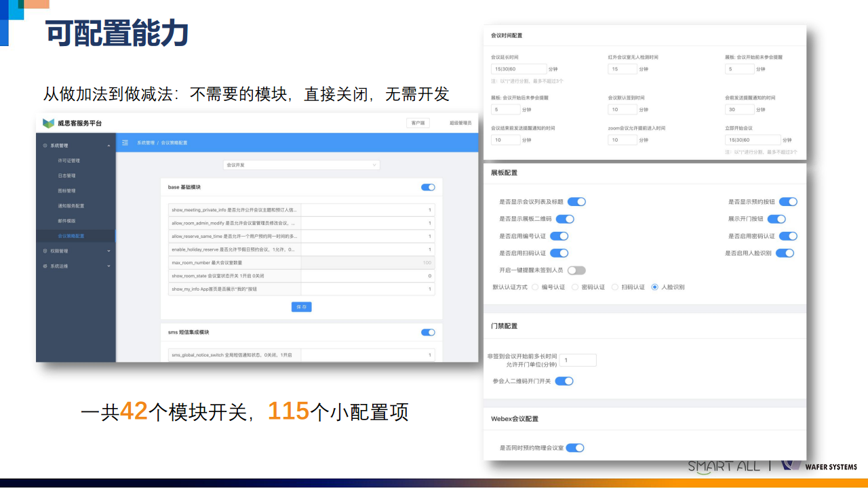Click the max_room_number label text
The height and width of the screenshot is (488, 868).
pos(206,263)
